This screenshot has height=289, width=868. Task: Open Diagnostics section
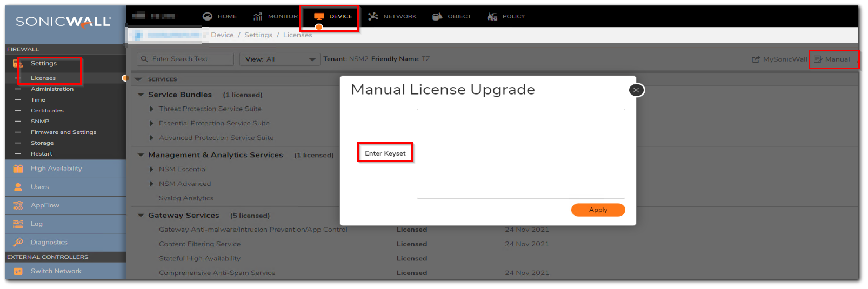pyautogui.click(x=65, y=242)
